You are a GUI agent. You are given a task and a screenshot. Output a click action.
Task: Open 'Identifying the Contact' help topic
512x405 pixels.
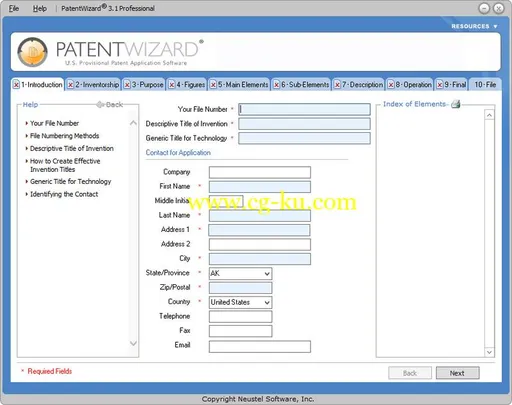tap(64, 194)
